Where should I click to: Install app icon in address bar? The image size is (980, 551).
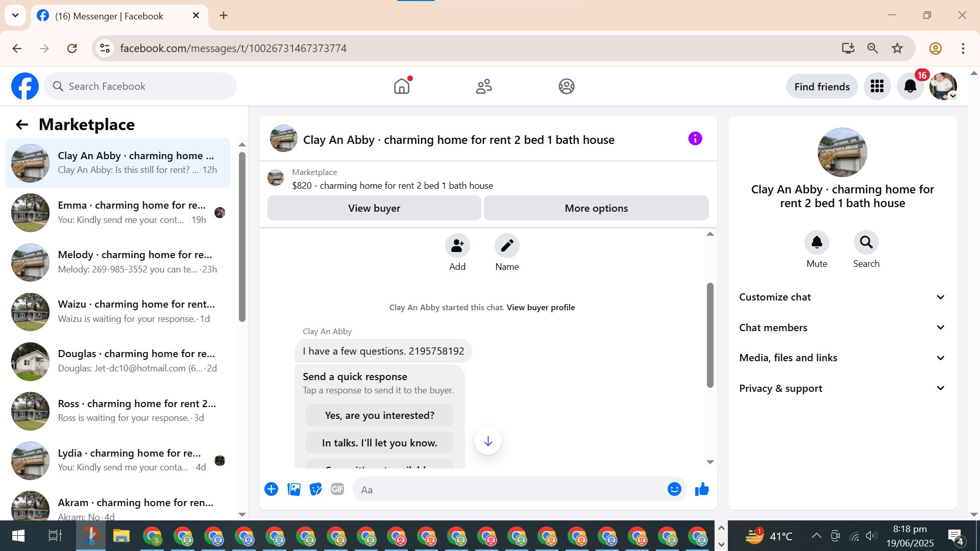point(848,48)
